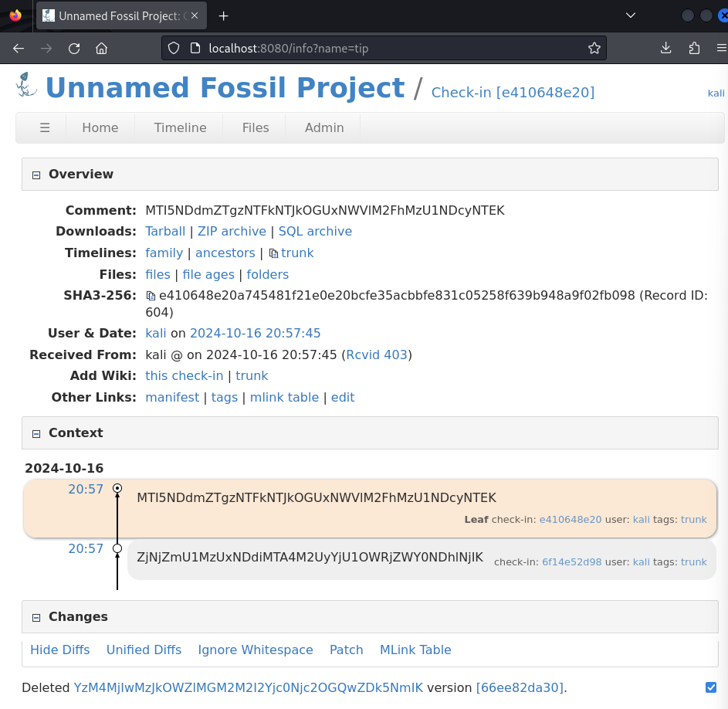Open the browser home page

(x=102, y=49)
